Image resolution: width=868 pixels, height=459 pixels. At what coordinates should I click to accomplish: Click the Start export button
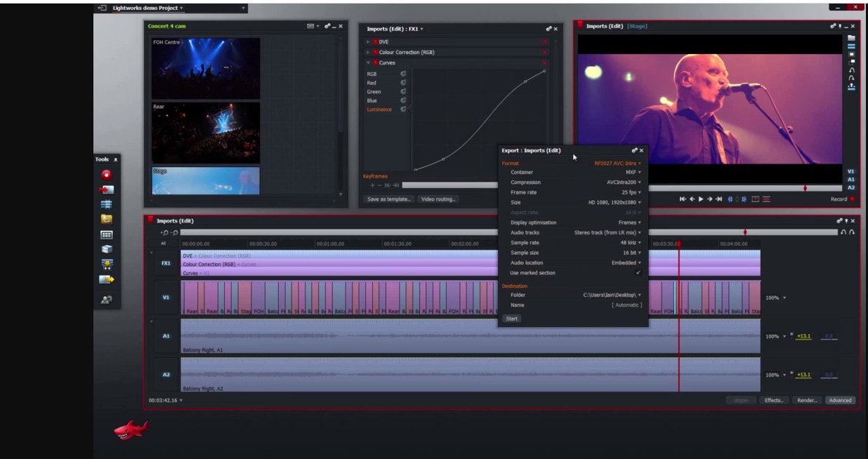click(512, 319)
